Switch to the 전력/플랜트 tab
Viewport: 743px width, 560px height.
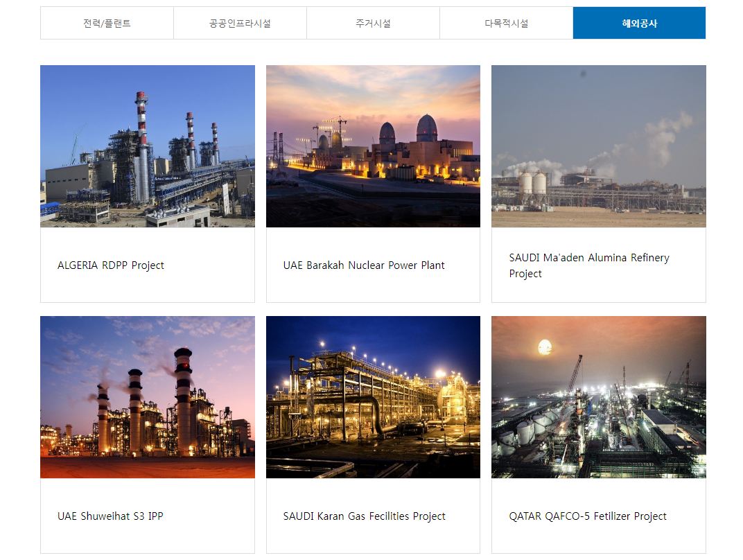[x=107, y=24]
